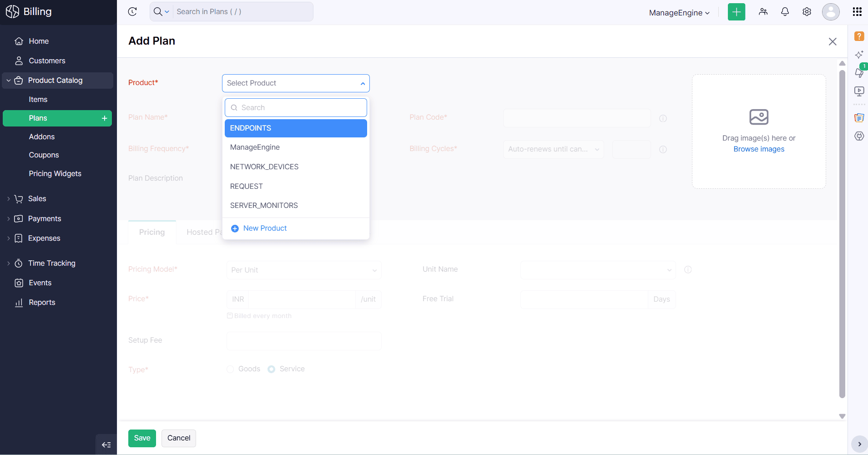The image size is (868, 455).
Task: Open the apps grid launcher
Action: [857, 12]
